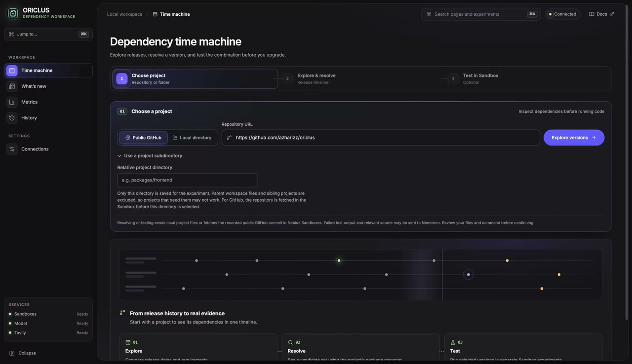This screenshot has width=632, height=364.
Task: Click the Jump to… command box
Action: 48,34
